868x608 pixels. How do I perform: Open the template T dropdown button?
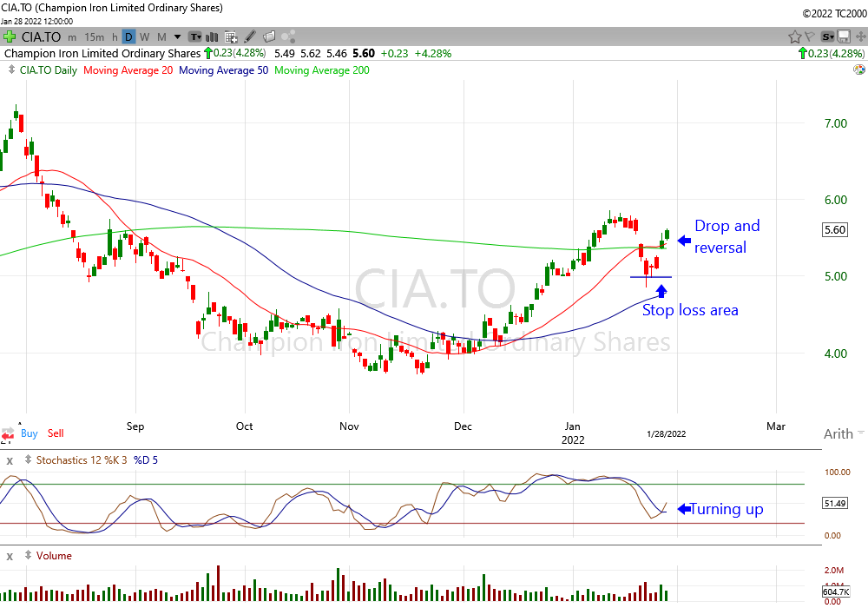coord(194,37)
